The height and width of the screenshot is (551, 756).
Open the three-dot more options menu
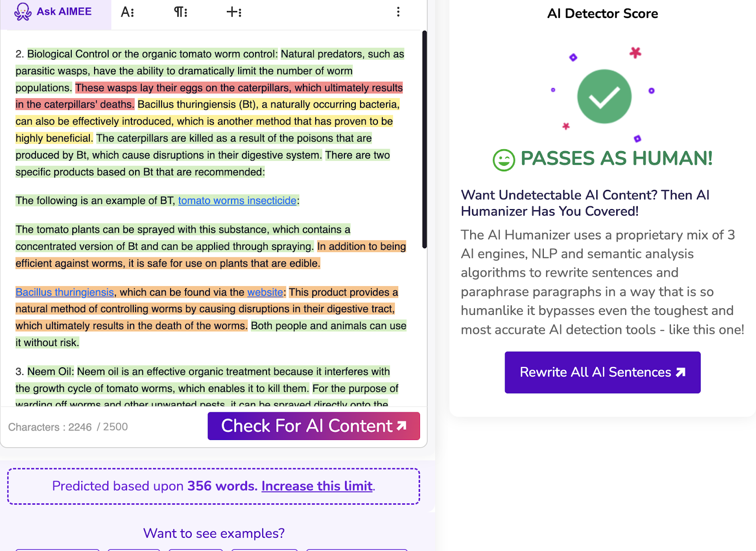[x=398, y=12]
